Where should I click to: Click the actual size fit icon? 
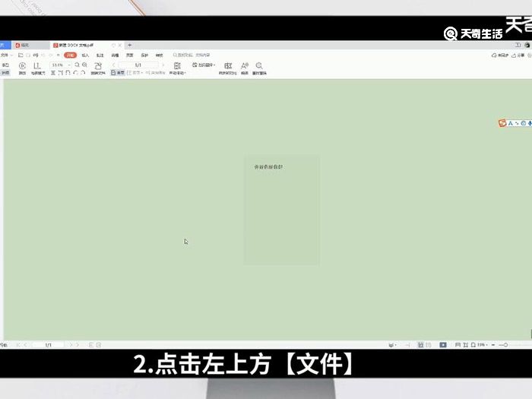[x=53, y=73]
